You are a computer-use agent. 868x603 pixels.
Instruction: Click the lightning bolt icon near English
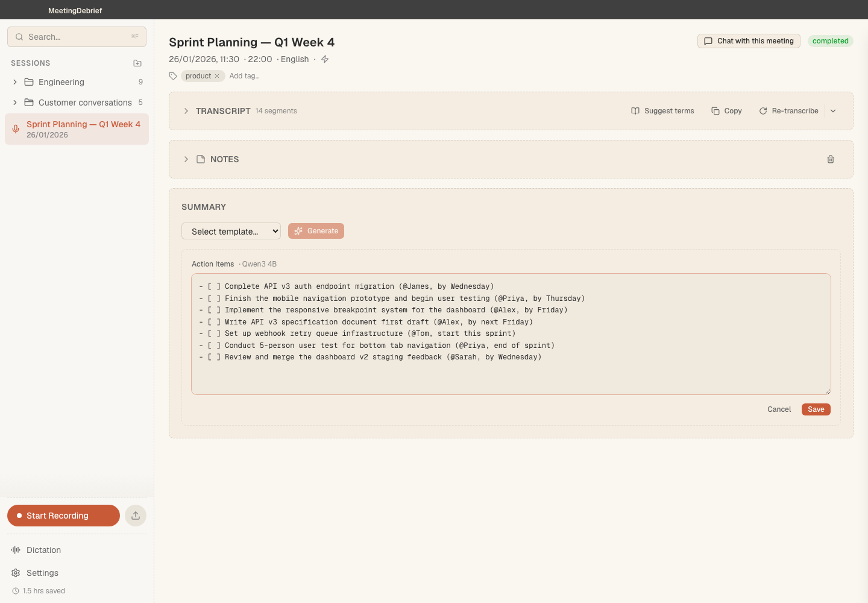(x=325, y=59)
